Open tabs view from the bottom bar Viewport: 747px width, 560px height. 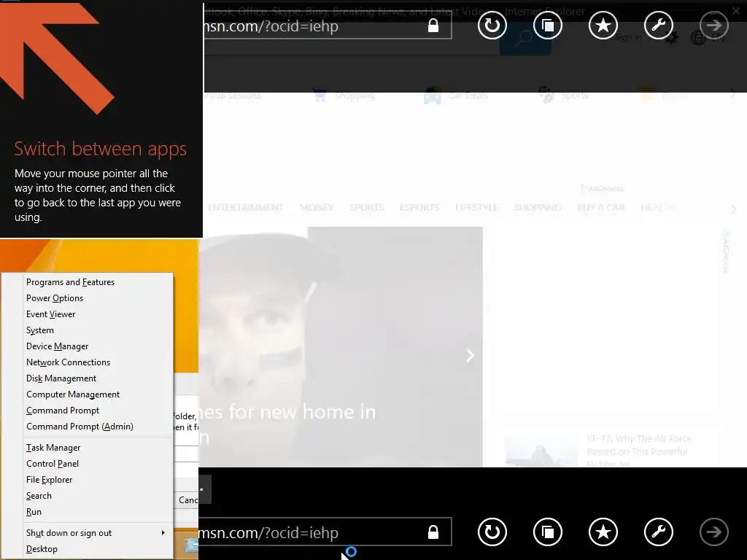pyautogui.click(x=548, y=532)
